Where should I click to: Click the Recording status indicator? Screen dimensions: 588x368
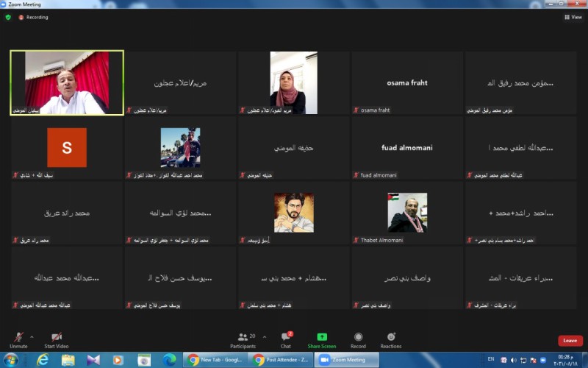pyautogui.click(x=33, y=17)
